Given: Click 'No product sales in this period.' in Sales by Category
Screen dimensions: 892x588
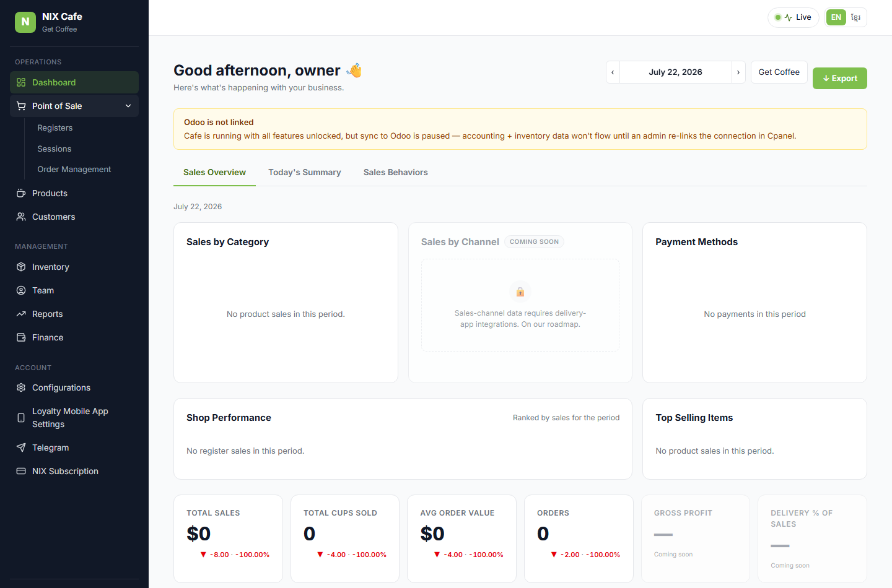Looking at the screenshot, I should click(286, 314).
